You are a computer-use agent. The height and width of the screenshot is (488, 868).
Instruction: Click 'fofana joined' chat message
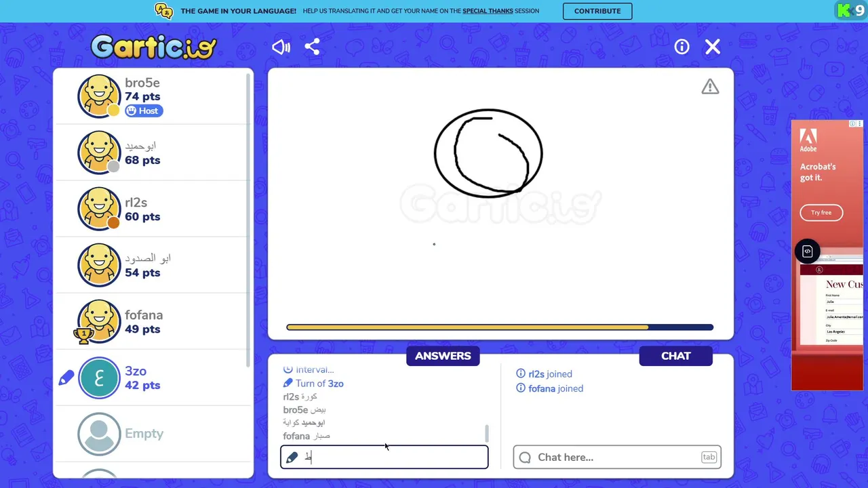tap(549, 388)
